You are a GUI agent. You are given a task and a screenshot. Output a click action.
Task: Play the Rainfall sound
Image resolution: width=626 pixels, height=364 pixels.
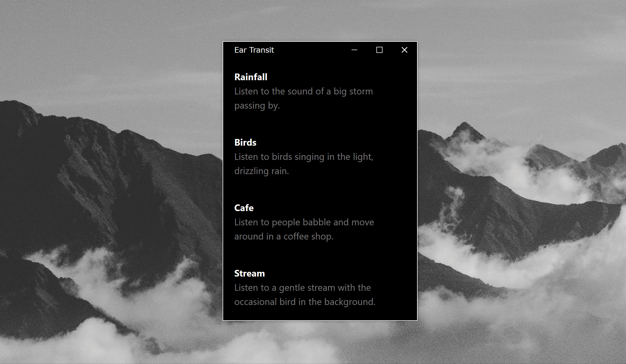[x=251, y=77]
